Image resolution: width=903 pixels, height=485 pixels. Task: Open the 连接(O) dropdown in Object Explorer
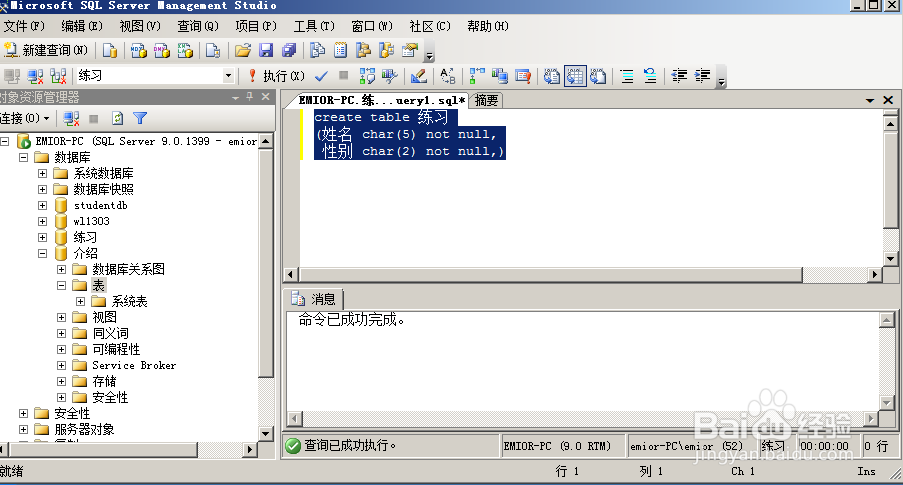(24, 119)
